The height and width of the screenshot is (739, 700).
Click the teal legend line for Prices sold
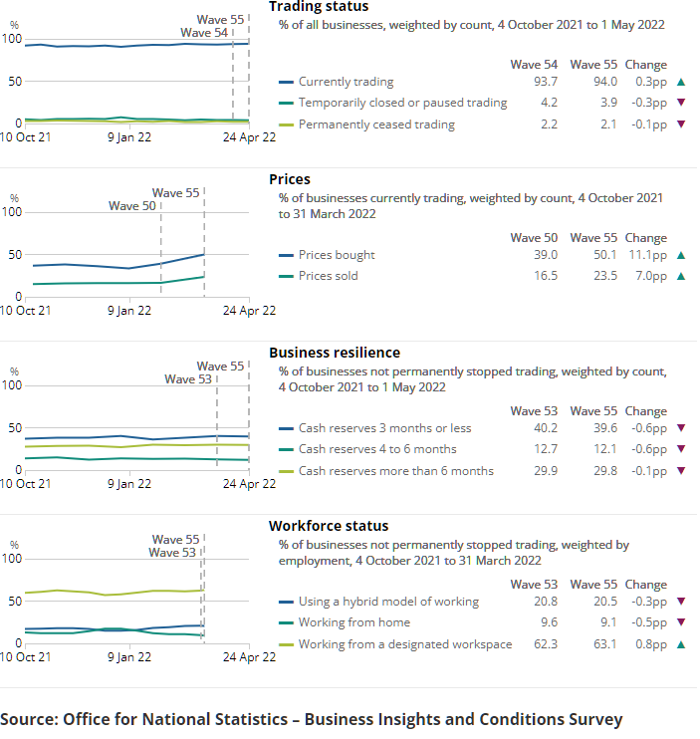[287, 276]
